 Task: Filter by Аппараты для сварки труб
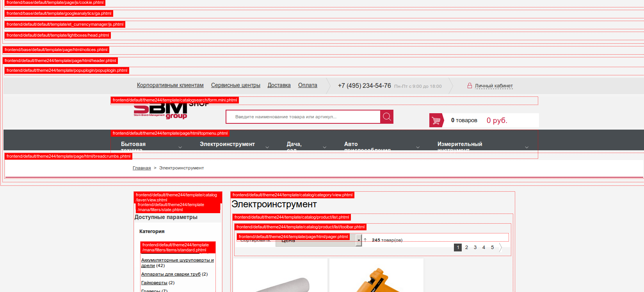point(171,274)
